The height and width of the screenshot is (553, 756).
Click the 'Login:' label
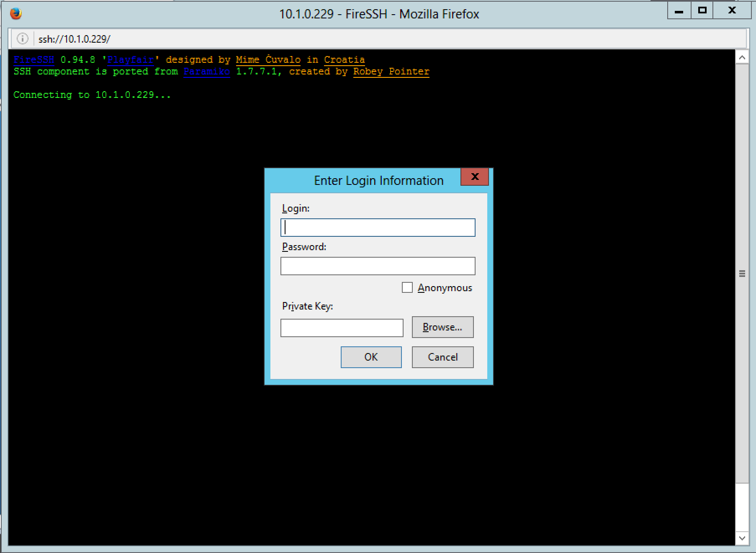[296, 208]
